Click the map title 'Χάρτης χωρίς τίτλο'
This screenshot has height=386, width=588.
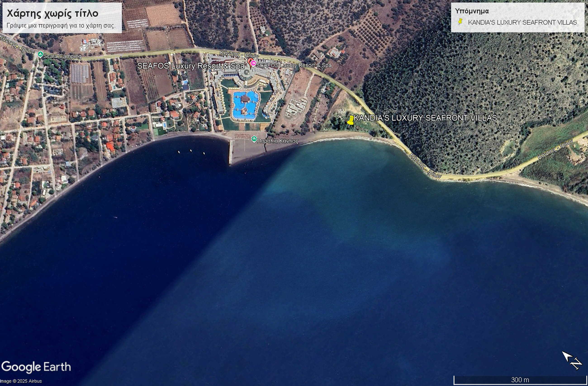tap(52, 13)
